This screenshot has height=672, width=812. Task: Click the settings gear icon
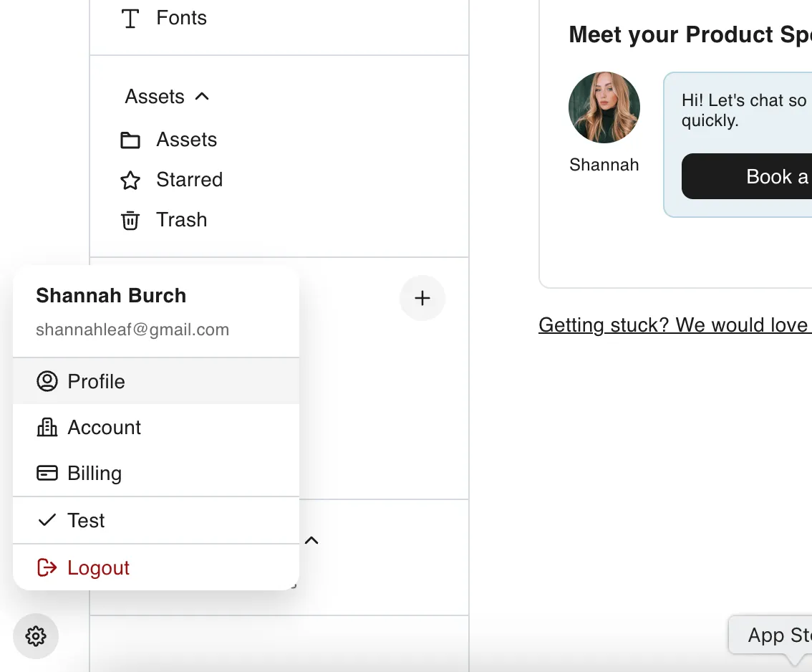pyautogui.click(x=36, y=635)
